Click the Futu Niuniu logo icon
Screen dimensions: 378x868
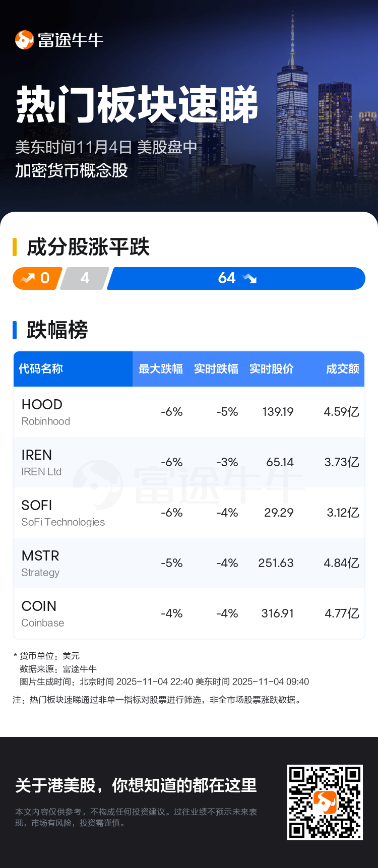(x=24, y=40)
